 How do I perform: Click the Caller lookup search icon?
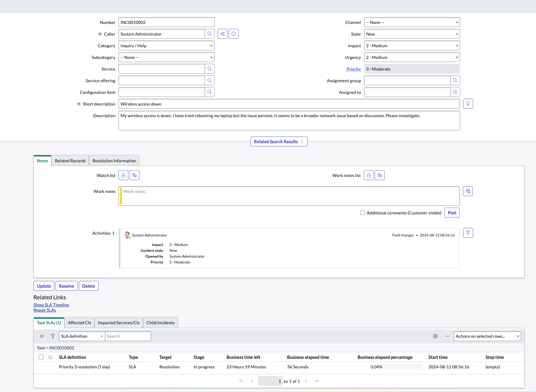[210, 34]
